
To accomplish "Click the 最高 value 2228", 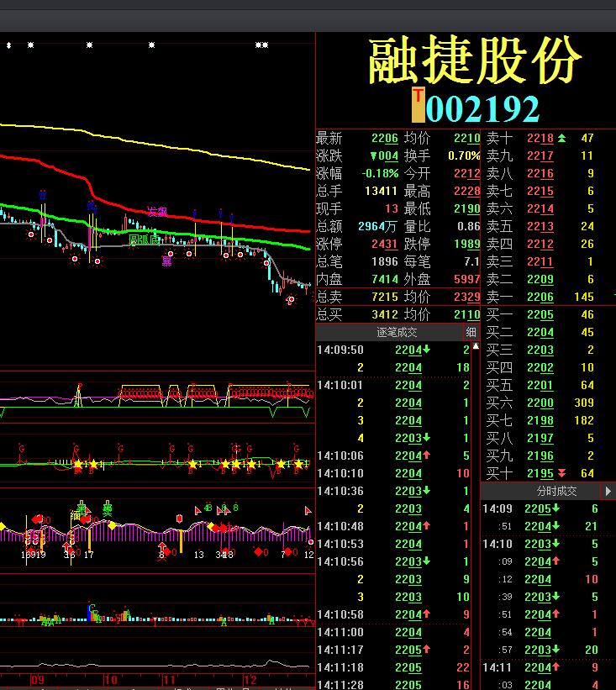I will (x=467, y=191).
